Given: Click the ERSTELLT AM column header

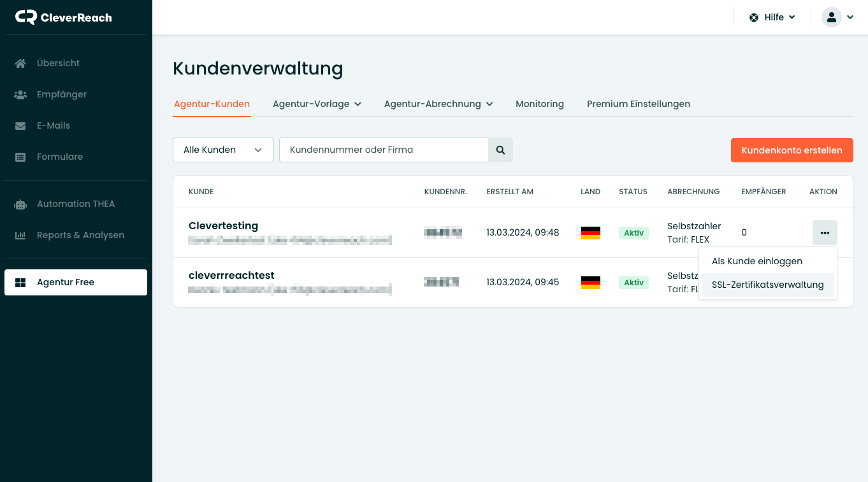Looking at the screenshot, I should [510, 192].
